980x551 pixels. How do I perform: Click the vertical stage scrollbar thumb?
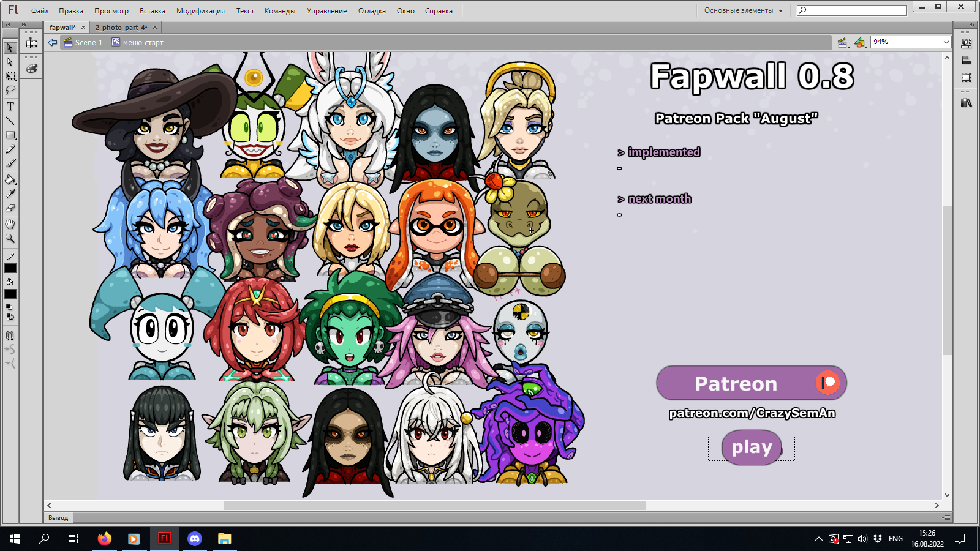coord(947,280)
